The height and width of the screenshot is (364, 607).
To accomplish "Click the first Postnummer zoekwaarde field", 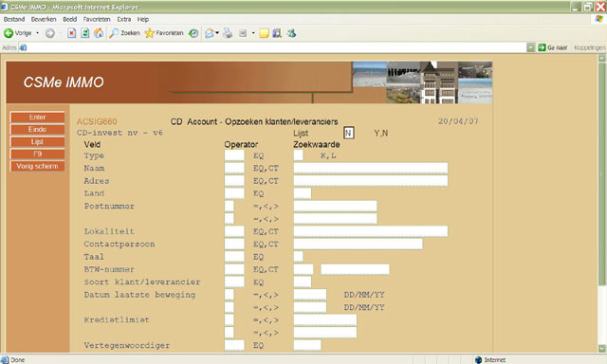I will (x=335, y=207).
